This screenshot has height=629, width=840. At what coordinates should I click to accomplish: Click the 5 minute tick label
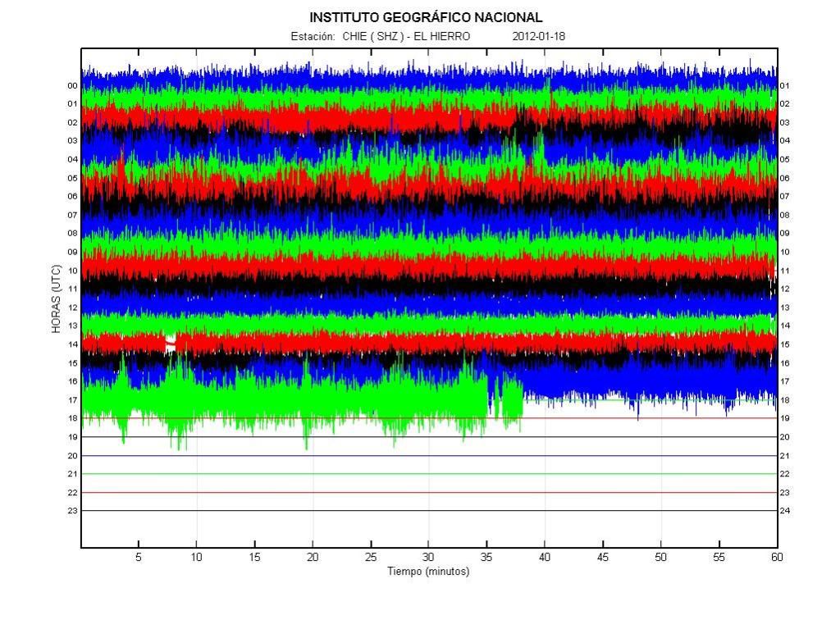pos(139,558)
